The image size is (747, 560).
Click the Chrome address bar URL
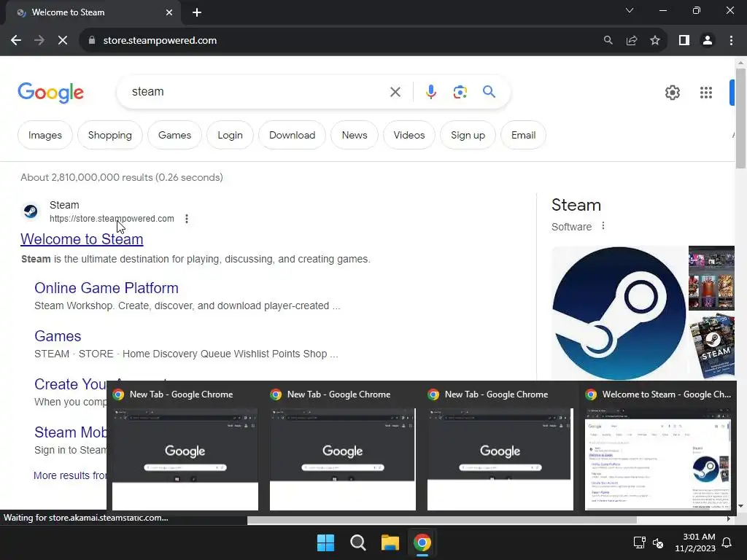pos(160,41)
